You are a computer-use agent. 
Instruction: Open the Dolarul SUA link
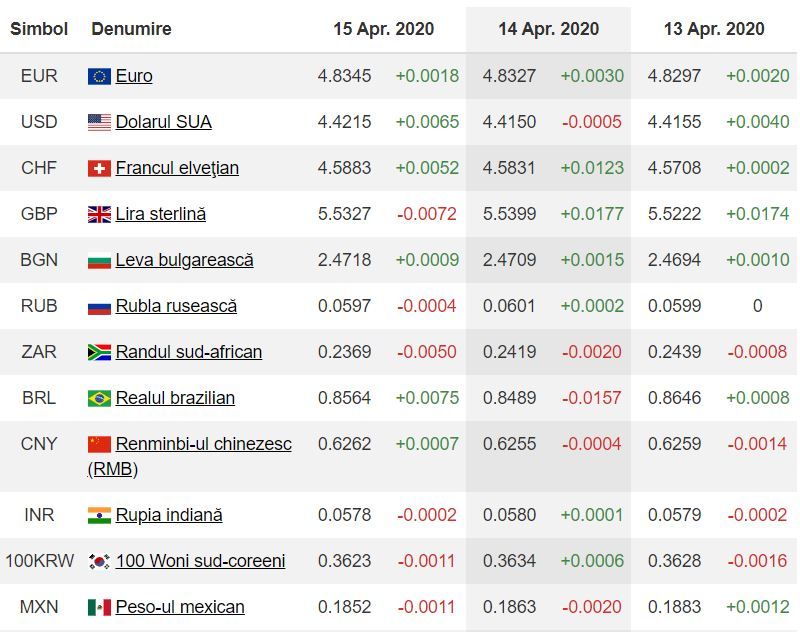pyautogui.click(x=163, y=122)
